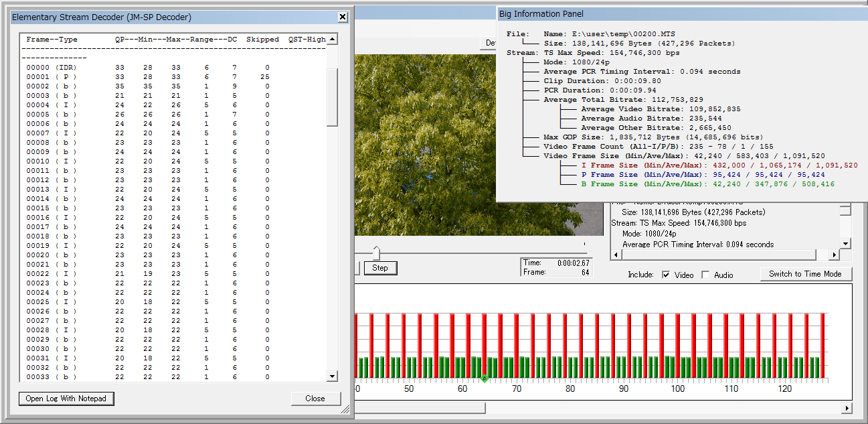Switch to Time Mode

(x=806, y=274)
